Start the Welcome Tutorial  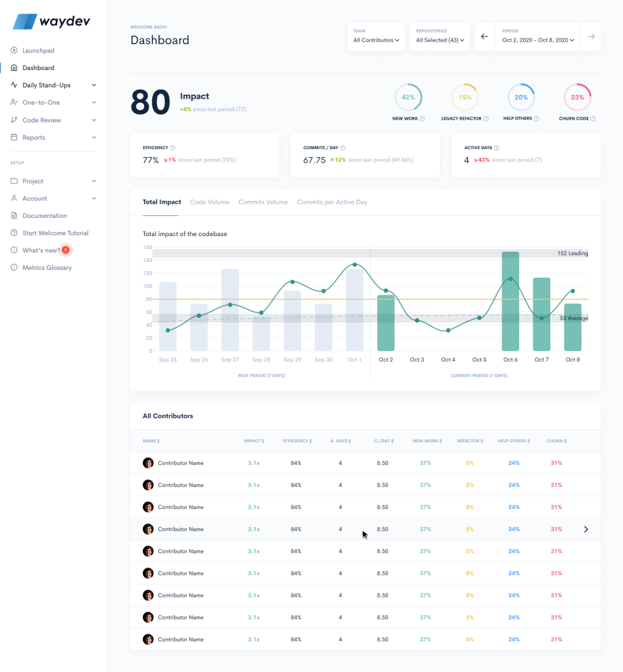[x=56, y=232]
